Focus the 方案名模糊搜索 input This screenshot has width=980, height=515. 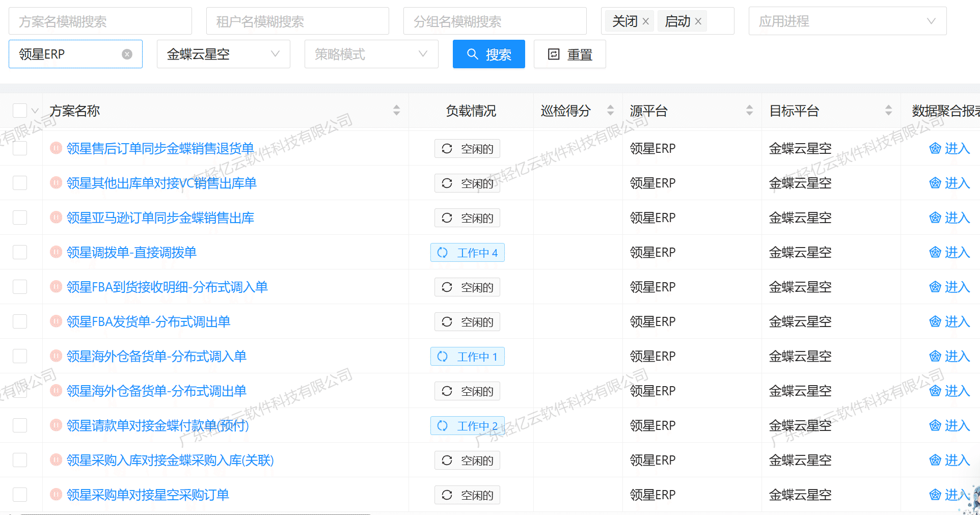(x=100, y=21)
